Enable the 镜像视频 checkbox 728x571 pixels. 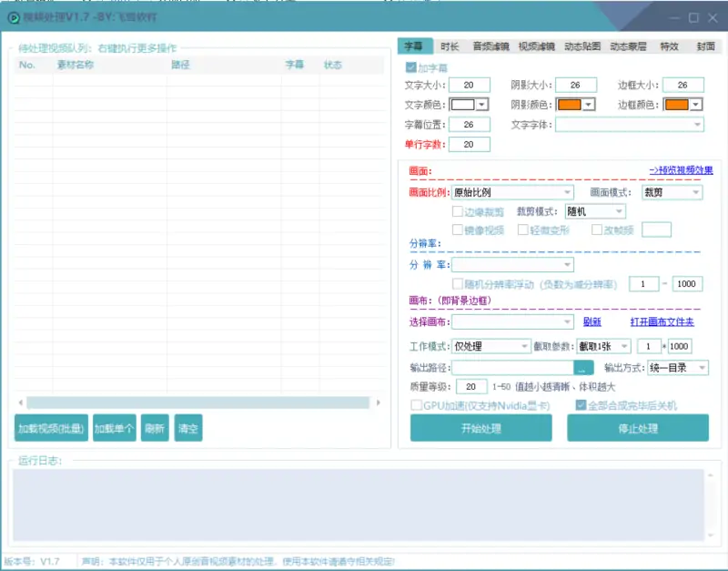tap(458, 229)
